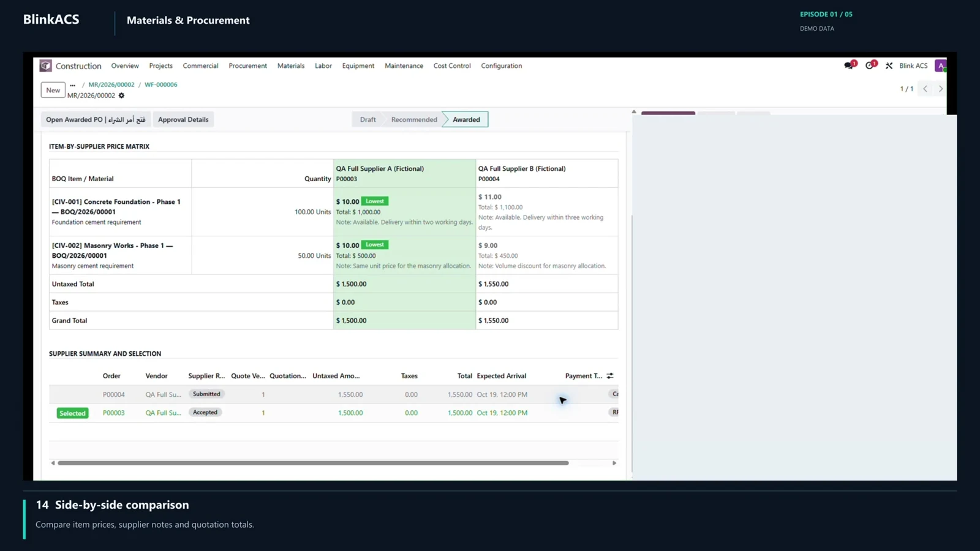Go to previous record arrow
This screenshot has height=551, width=980.
click(925, 89)
